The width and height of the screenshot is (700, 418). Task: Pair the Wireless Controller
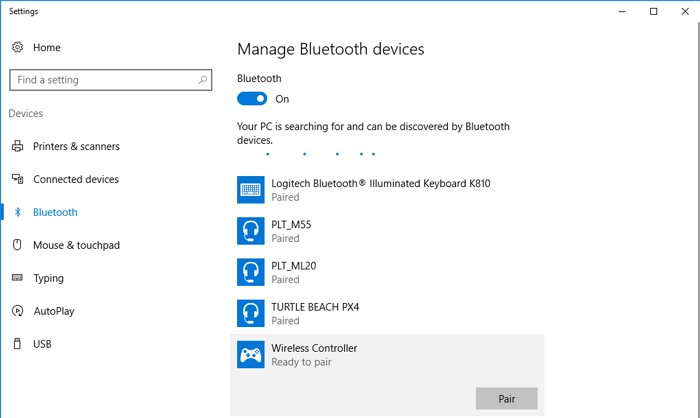point(506,399)
